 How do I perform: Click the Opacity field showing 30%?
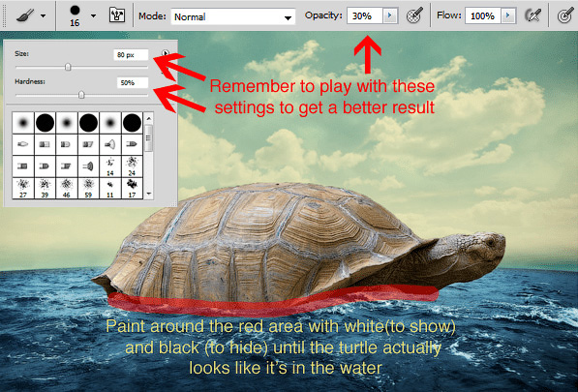click(x=365, y=16)
